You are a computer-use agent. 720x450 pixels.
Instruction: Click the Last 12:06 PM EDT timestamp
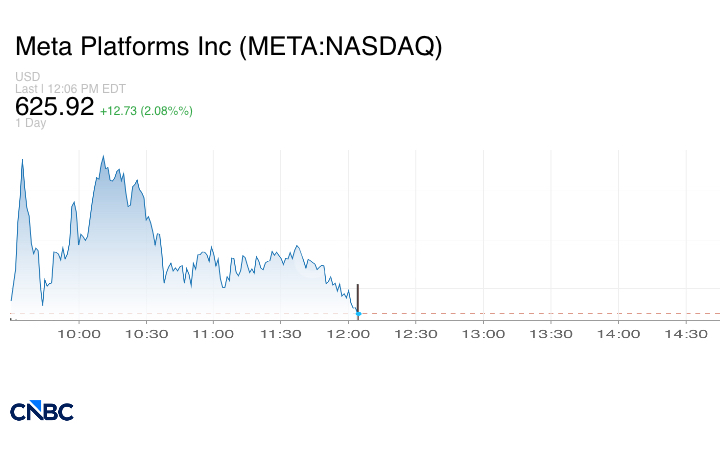pos(70,89)
